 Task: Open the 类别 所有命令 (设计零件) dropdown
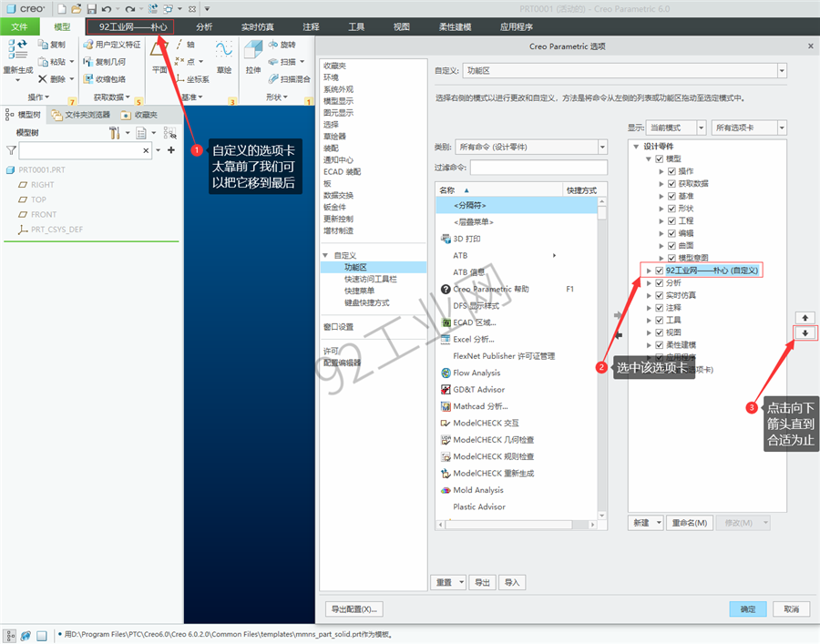(602, 147)
